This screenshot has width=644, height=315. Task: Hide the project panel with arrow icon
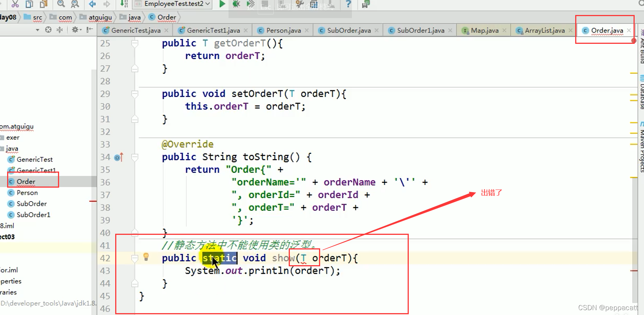pos(90,30)
